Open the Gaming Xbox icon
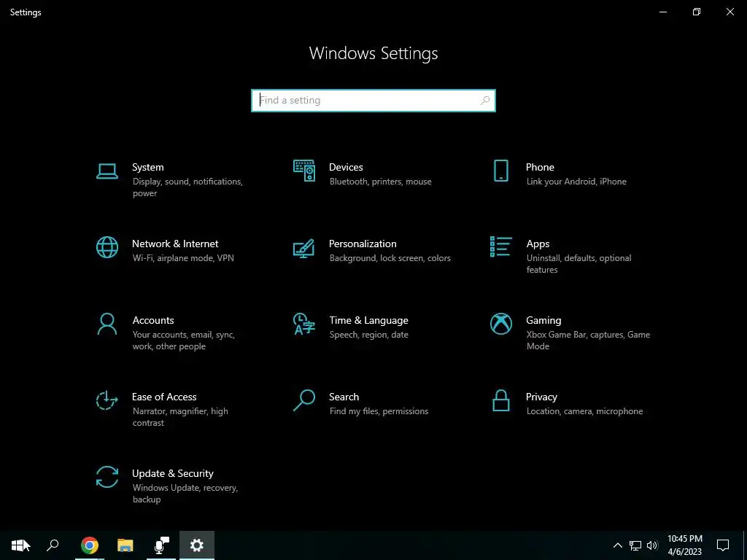 point(500,324)
